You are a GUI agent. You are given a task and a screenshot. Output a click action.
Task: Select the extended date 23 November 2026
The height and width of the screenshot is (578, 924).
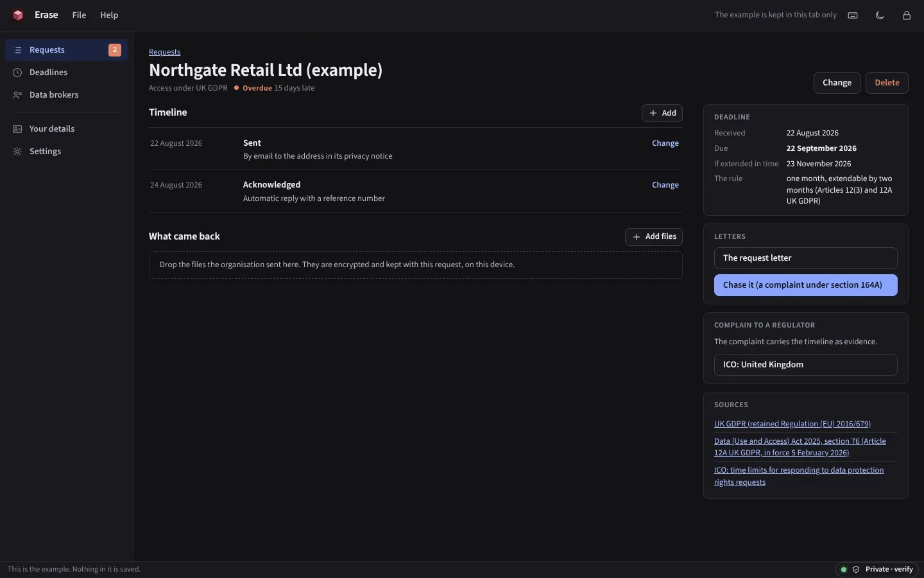[819, 164]
